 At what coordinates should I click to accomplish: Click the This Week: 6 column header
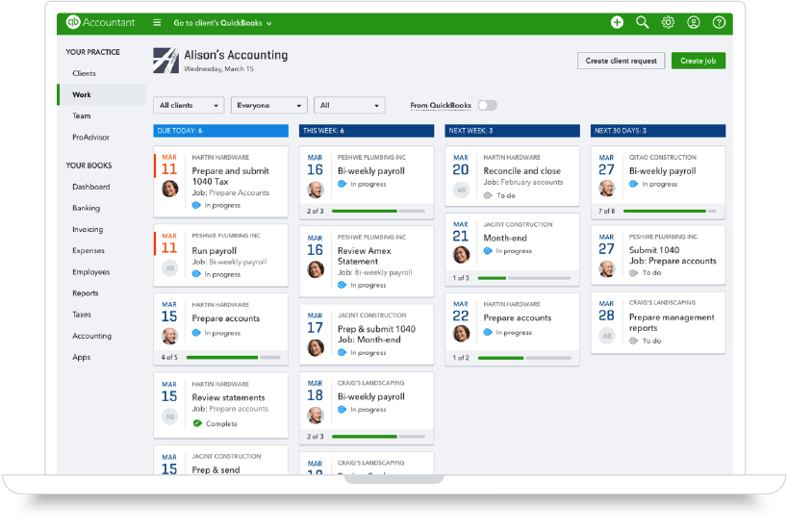coord(367,131)
